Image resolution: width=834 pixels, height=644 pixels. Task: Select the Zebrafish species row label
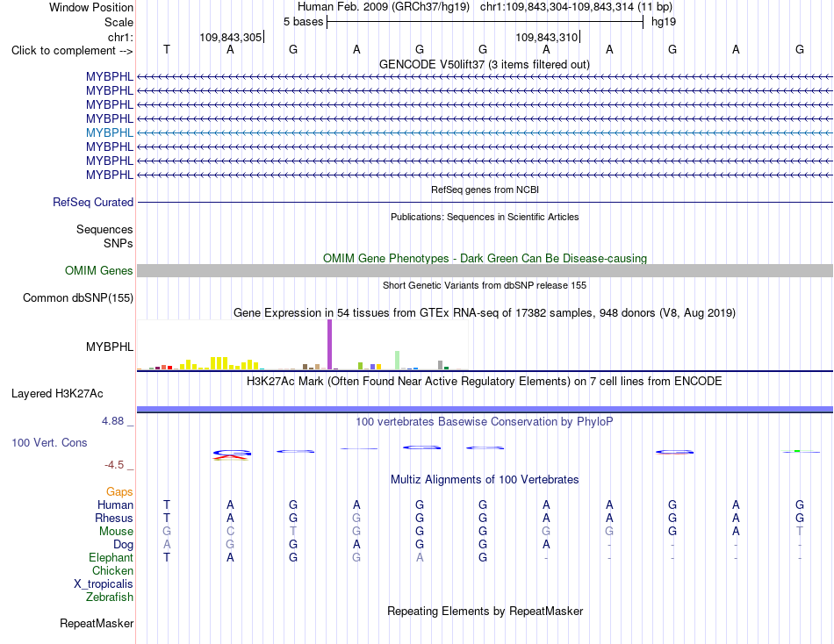109,597
